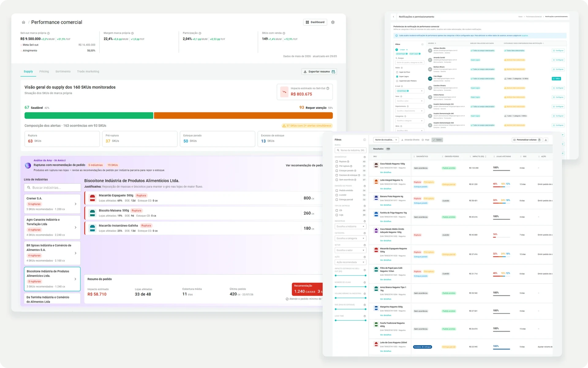Adjust the Impacto estimado no sell-out slider
The width and height of the screenshot is (588, 368).
pyautogui.click(x=350, y=276)
